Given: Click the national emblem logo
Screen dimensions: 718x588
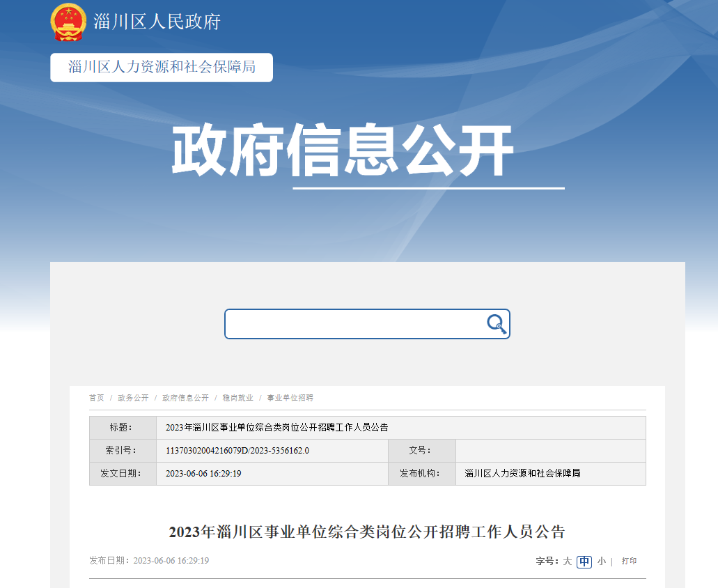Looking at the screenshot, I should [68, 22].
